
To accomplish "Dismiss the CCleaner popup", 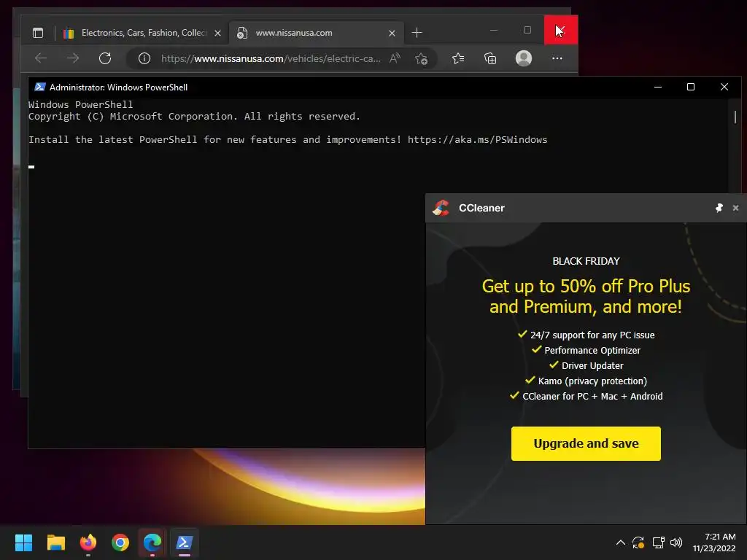I will [x=735, y=208].
